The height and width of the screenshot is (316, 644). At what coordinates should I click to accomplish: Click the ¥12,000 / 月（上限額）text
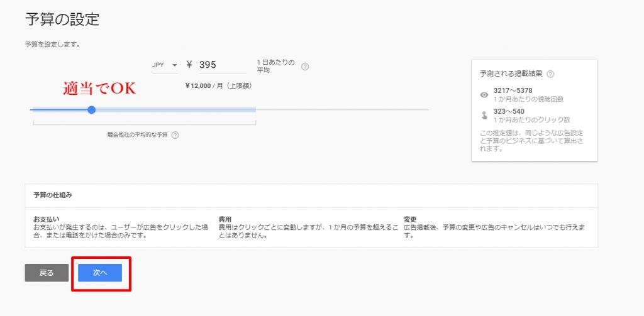(x=218, y=86)
